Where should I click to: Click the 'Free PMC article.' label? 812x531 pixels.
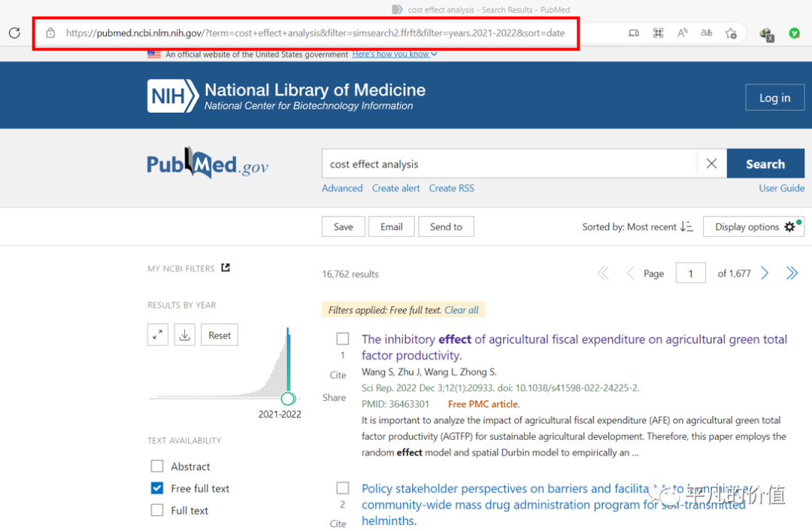[x=483, y=404]
